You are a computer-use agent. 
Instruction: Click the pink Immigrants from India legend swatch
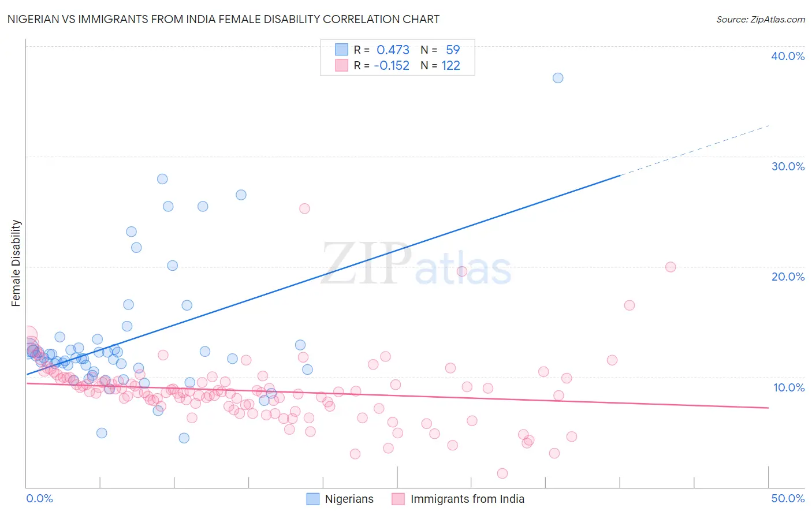(x=398, y=499)
